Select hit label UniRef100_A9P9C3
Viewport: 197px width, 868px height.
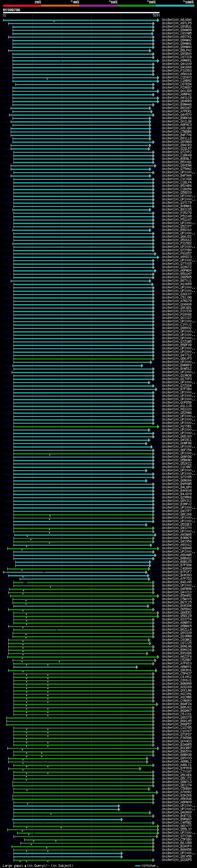[177, 125]
